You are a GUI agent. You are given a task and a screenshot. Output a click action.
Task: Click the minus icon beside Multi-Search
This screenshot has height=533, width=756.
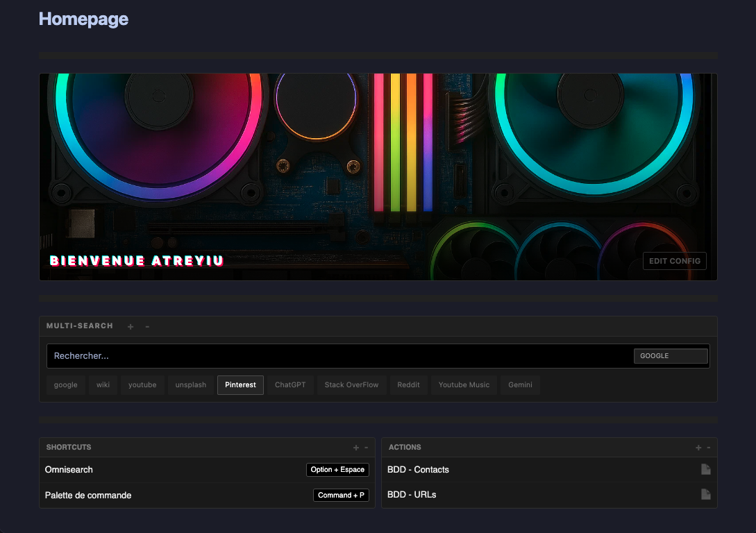pos(147,326)
